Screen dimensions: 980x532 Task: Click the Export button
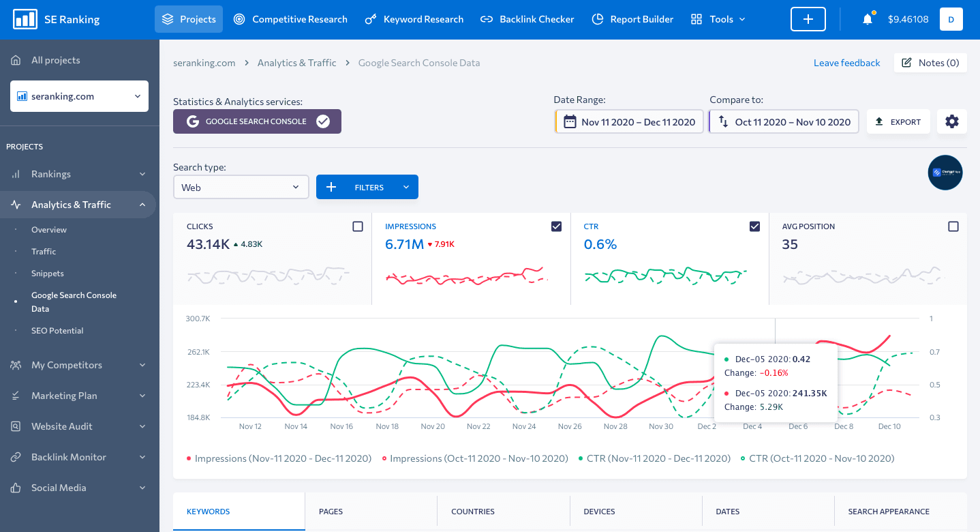coord(898,122)
